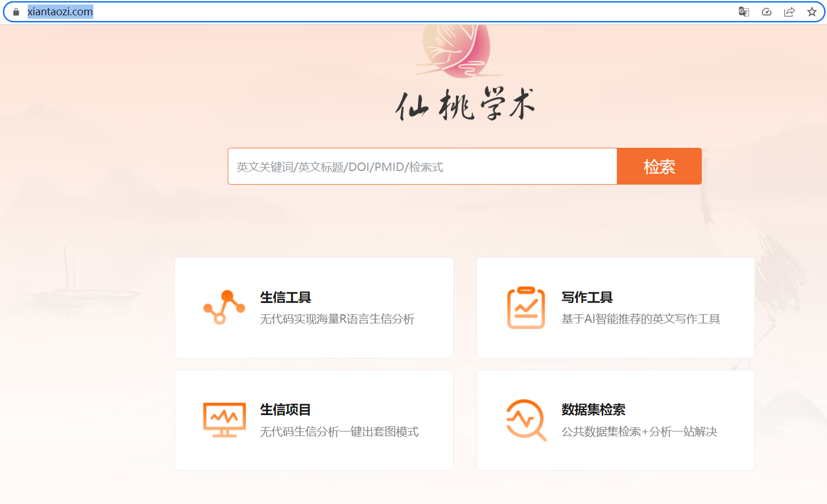Screen dimensions: 827x504
Task: Click the xiantaozi.com address bar text
Action: 60,12
